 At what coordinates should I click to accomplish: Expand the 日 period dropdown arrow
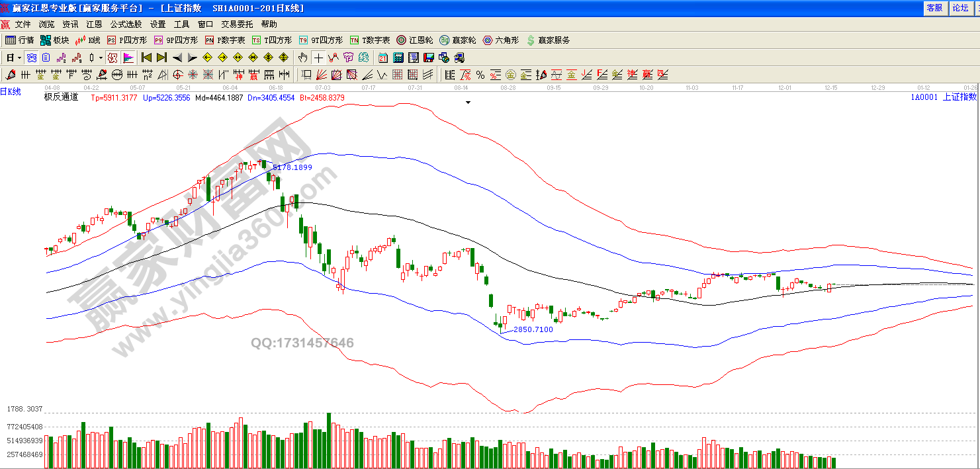[19, 58]
